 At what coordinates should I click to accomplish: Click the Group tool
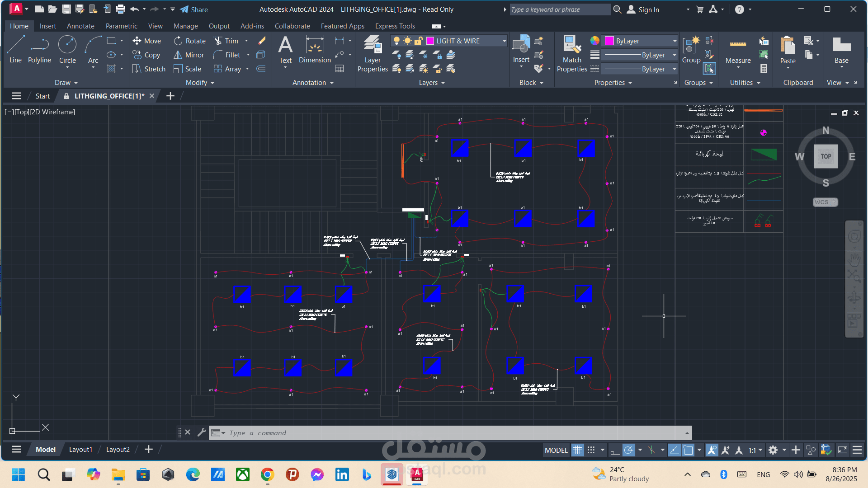click(x=691, y=50)
